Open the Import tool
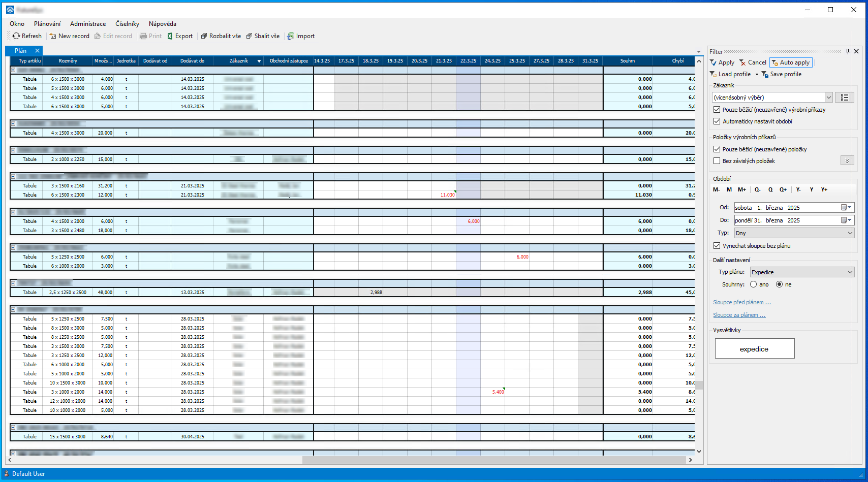Image resolution: width=868 pixels, height=482 pixels. click(x=291, y=36)
